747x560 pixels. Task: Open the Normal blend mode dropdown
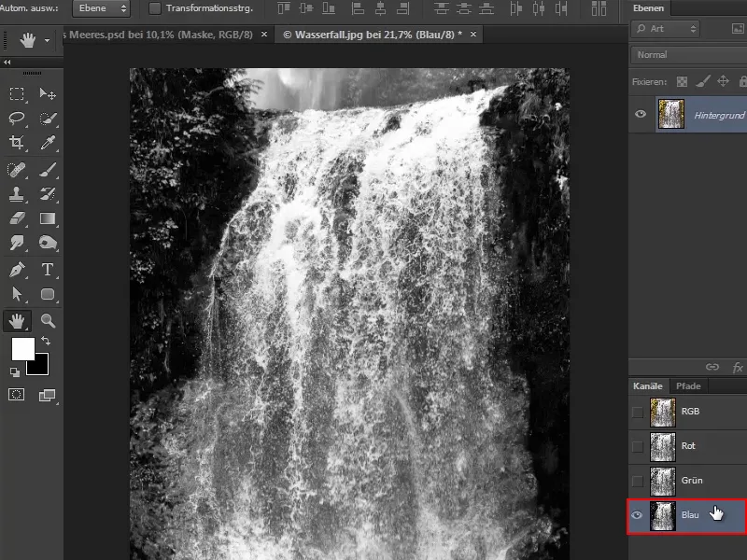(689, 55)
